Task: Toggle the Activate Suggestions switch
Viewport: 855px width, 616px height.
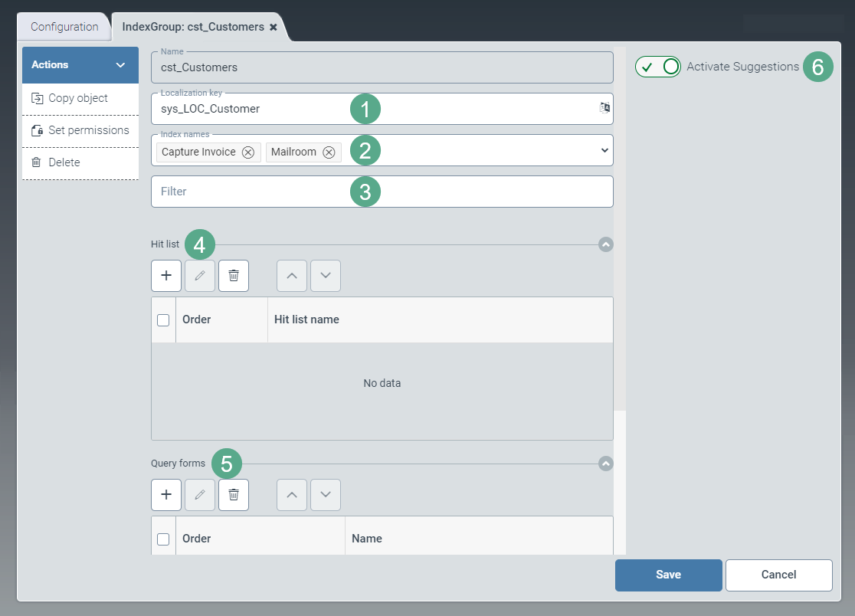Action: coord(658,67)
